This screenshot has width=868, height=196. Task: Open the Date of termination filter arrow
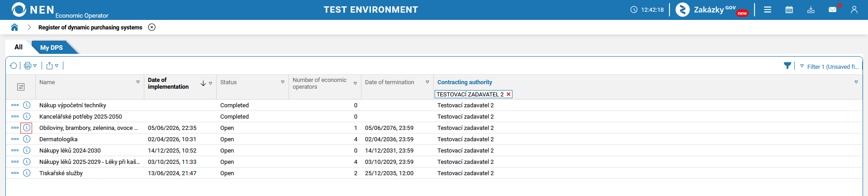427,82
